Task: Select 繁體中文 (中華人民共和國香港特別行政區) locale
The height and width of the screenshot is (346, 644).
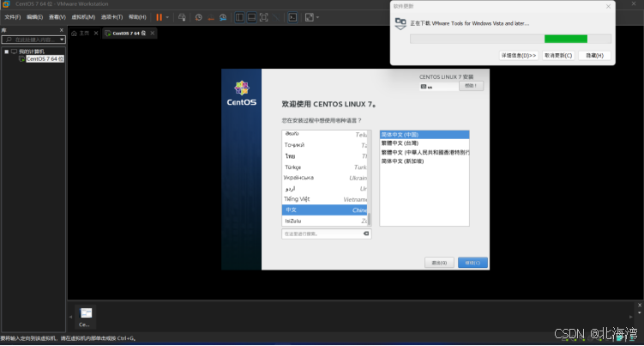Action: (424, 152)
